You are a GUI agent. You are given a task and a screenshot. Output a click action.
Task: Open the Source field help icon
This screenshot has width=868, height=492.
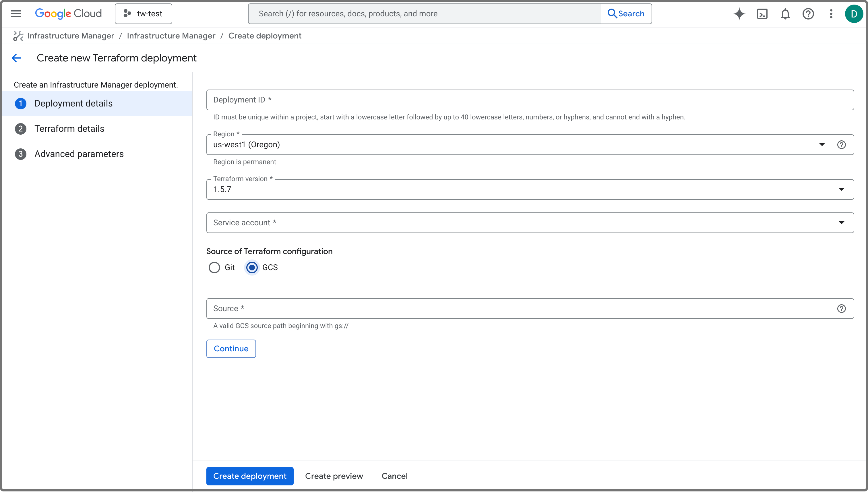[842, 309]
